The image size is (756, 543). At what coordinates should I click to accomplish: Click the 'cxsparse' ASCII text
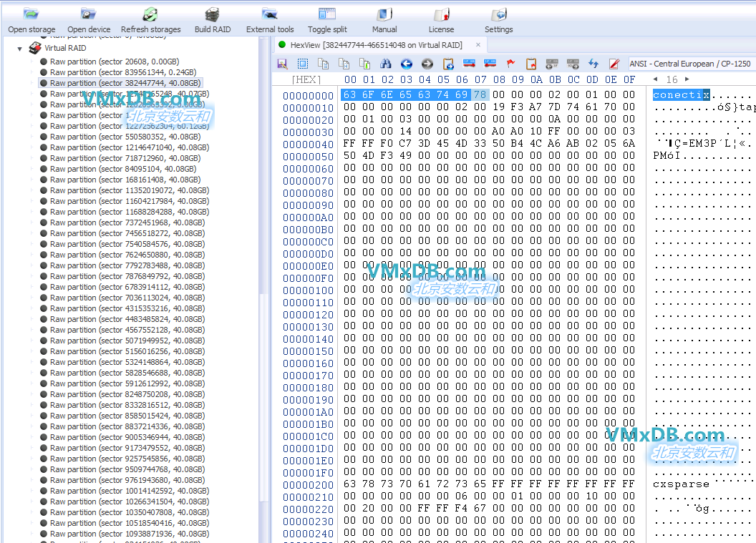(682, 484)
